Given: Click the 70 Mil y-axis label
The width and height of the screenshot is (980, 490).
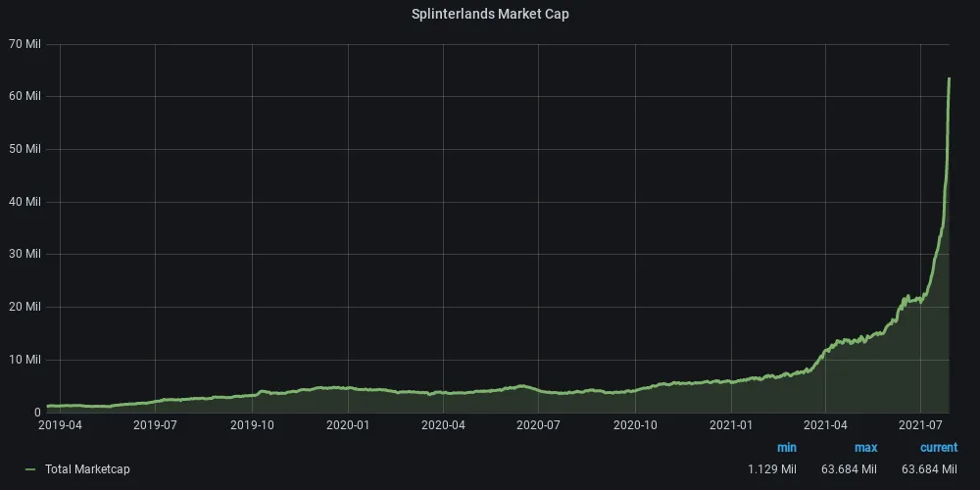Looking at the screenshot, I should pos(25,44).
